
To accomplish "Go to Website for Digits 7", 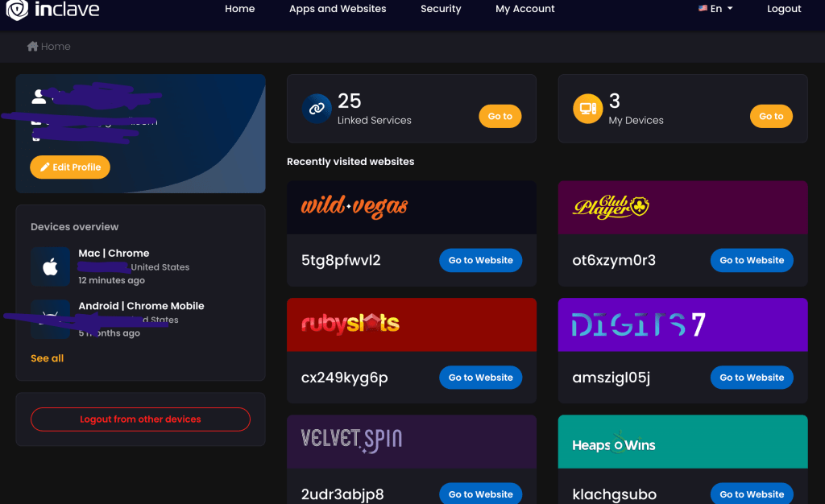I will pyautogui.click(x=752, y=378).
